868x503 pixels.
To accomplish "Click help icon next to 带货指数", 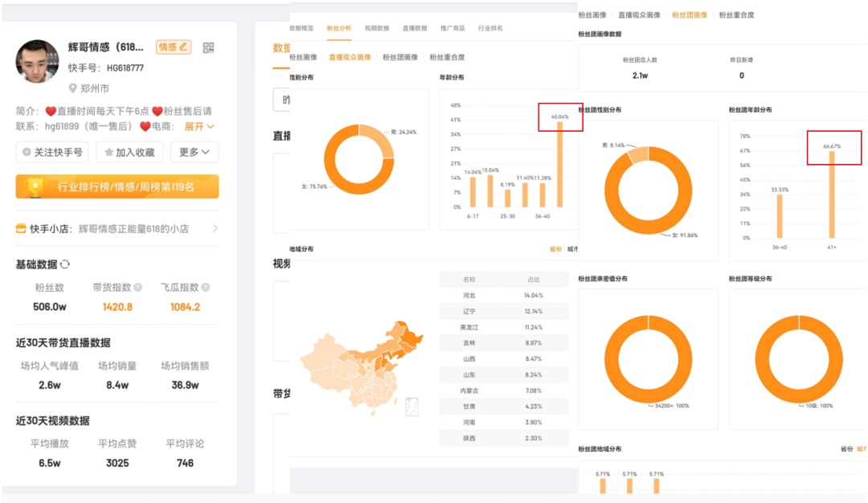I will click(x=137, y=287).
